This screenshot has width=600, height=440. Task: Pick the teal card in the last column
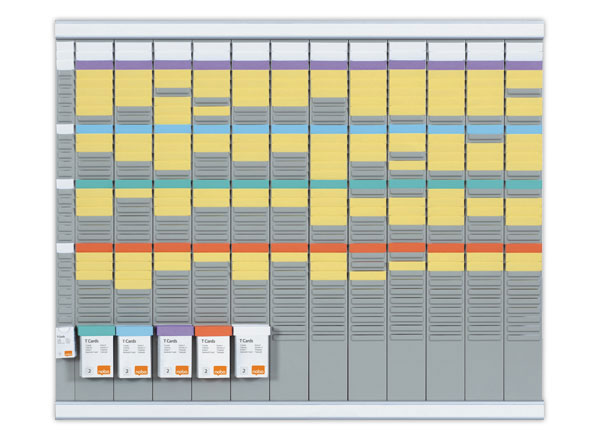tap(523, 184)
